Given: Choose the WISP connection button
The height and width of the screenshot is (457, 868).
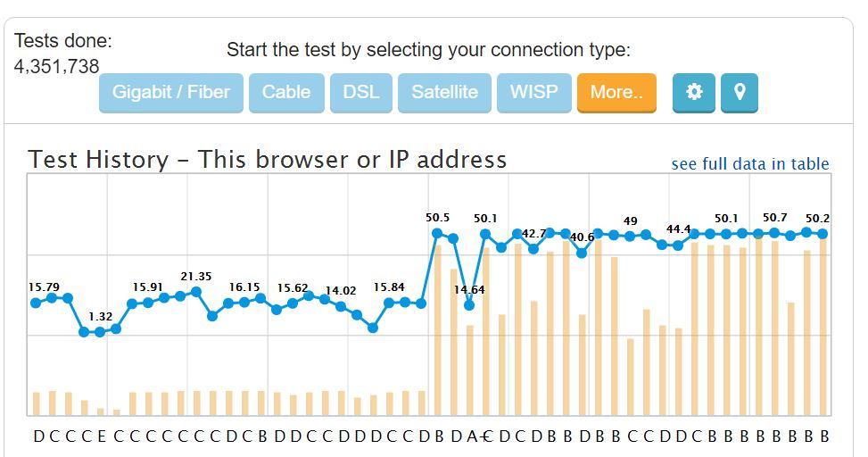Looking at the screenshot, I should (533, 93).
